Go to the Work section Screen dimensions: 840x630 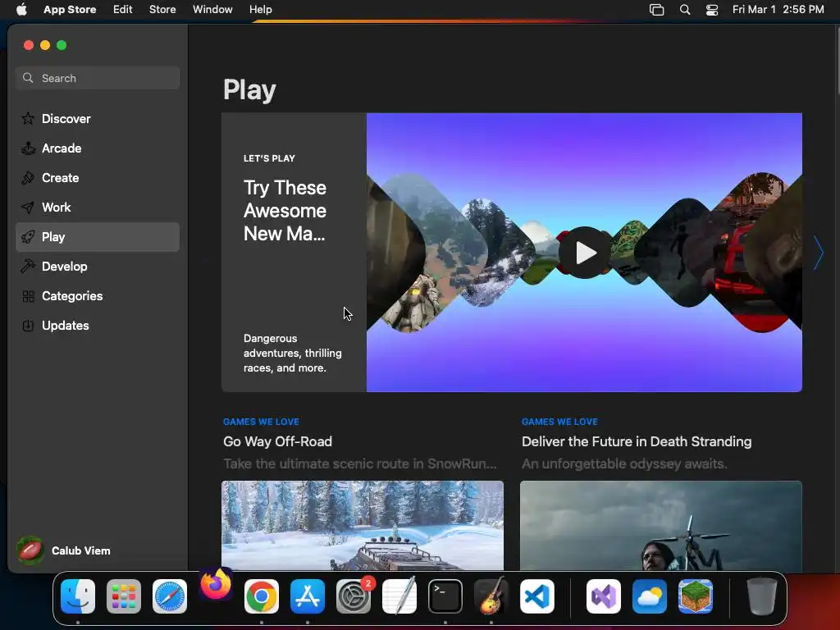click(98, 208)
